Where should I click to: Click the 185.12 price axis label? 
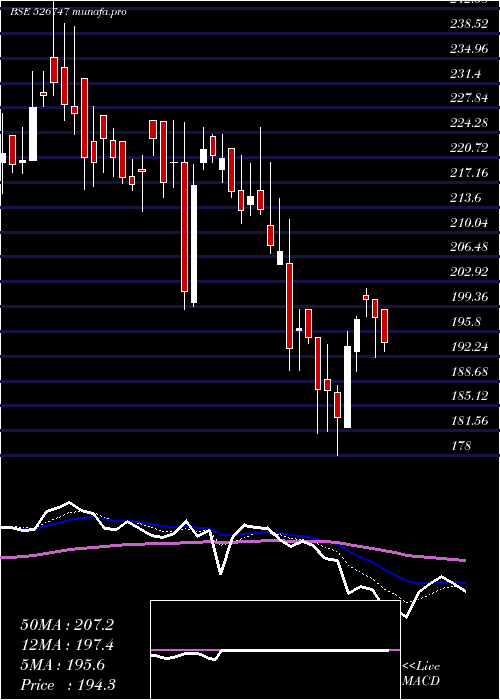(469, 396)
